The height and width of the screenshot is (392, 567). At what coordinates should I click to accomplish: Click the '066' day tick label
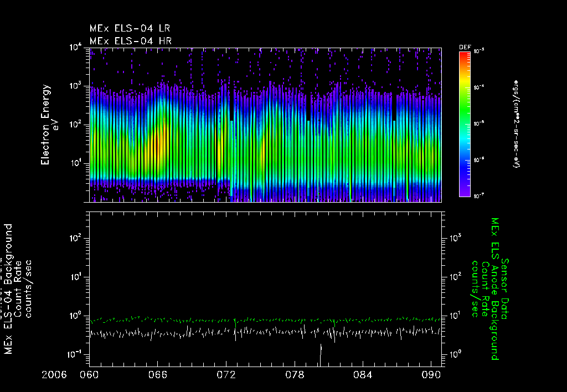pos(158,375)
